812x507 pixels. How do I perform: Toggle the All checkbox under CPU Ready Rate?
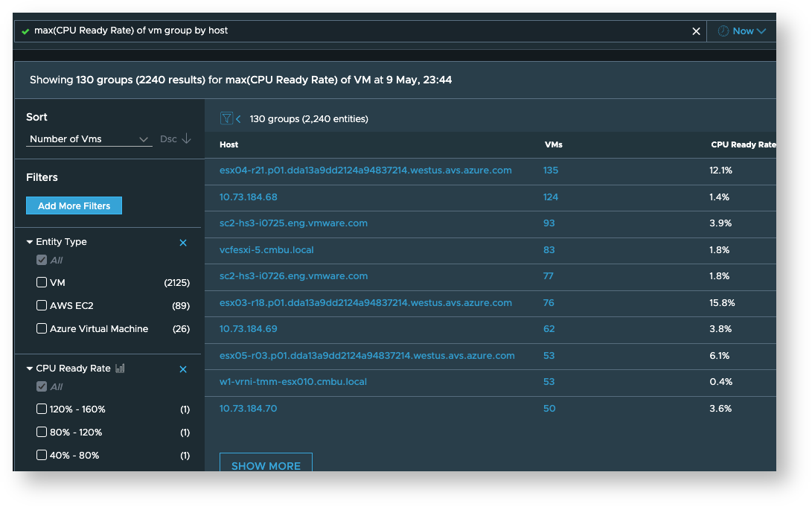click(42, 387)
